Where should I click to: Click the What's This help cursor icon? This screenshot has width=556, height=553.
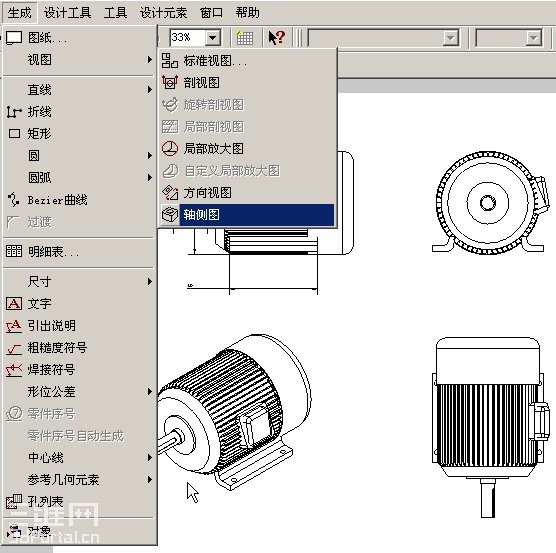(277, 37)
